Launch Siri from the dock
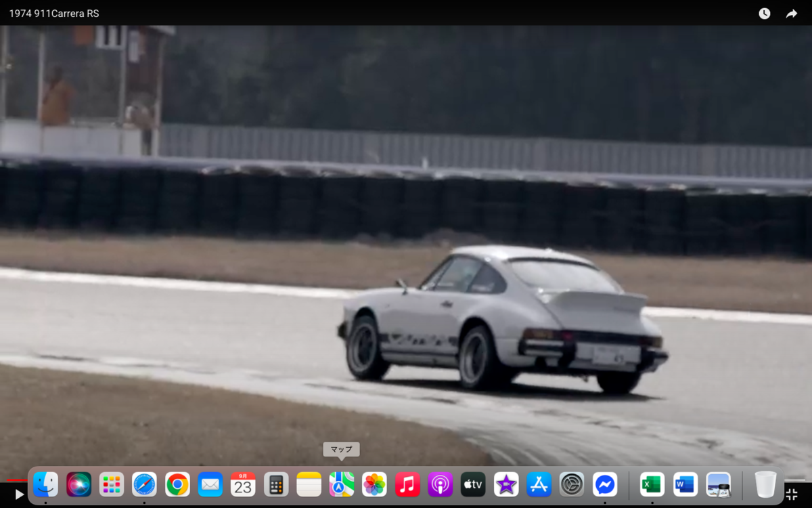The width and height of the screenshot is (812, 508). [x=79, y=484]
